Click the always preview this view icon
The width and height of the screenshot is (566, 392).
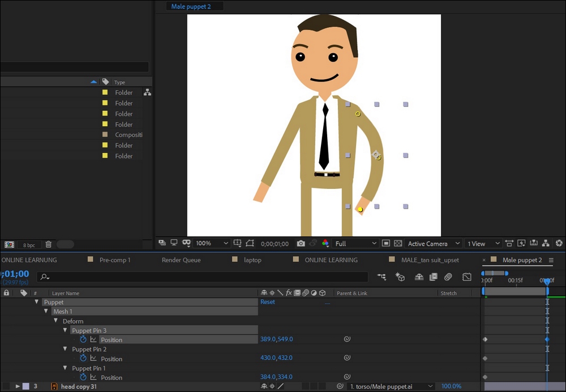coord(162,243)
